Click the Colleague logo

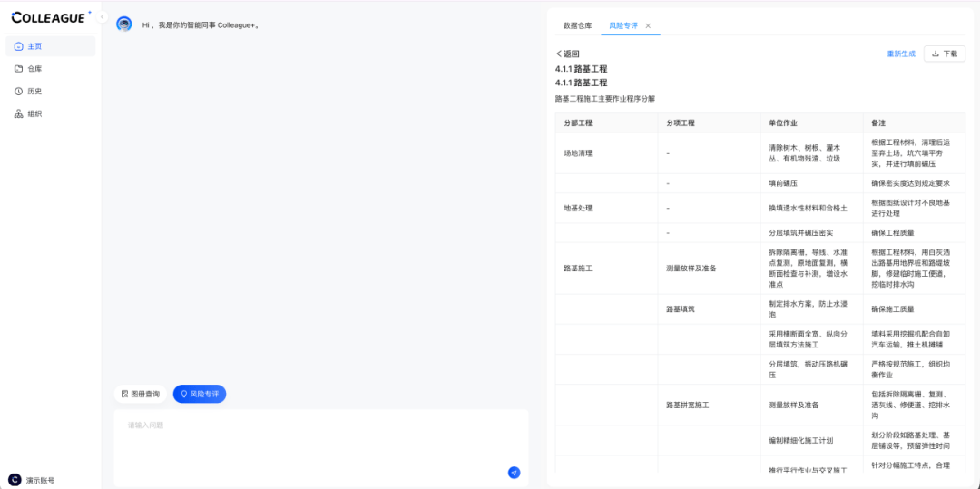49,17
